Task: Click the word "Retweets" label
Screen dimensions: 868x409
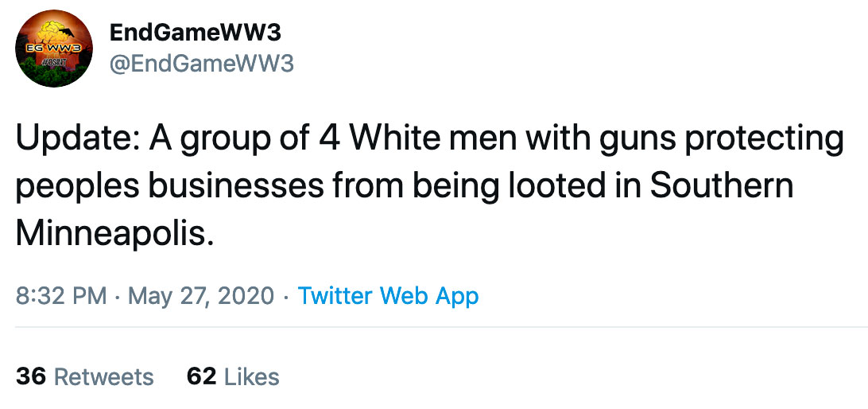Action: point(103,376)
